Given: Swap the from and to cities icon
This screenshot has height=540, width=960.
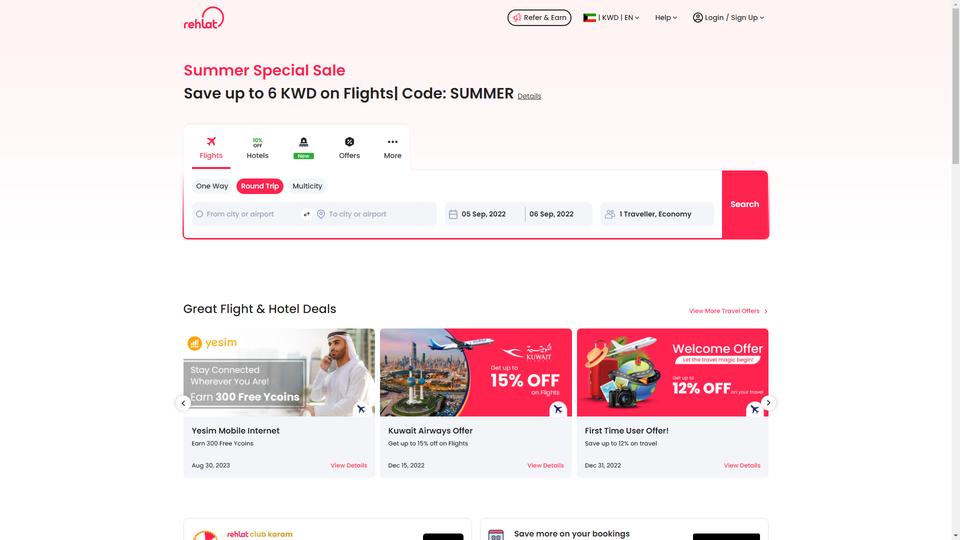Looking at the screenshot, I should click(x=307, y=214).
